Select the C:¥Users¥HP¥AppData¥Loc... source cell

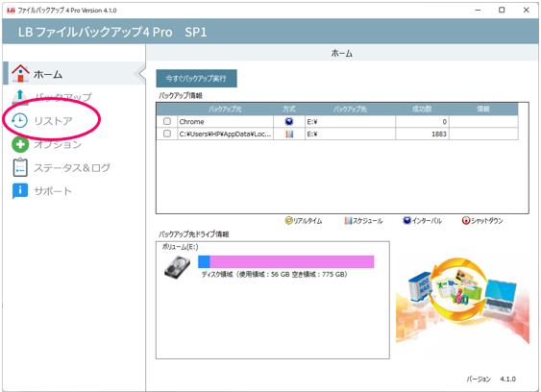click(x=225, y=134)
